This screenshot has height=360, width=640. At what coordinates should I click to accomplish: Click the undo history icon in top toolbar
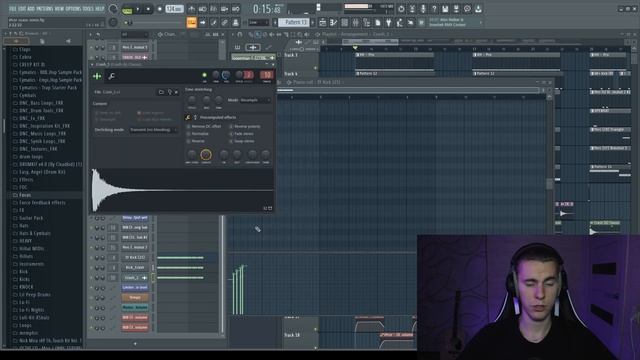click(401, 9)
